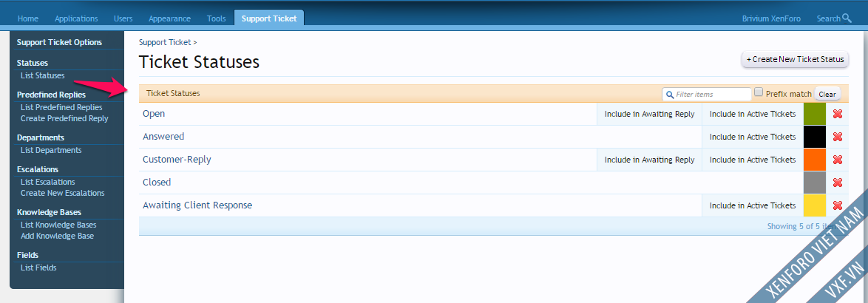Click Support Ticket breadcrumb link
868x303 pixels.
pyautogui.click(x=165, y=42)
